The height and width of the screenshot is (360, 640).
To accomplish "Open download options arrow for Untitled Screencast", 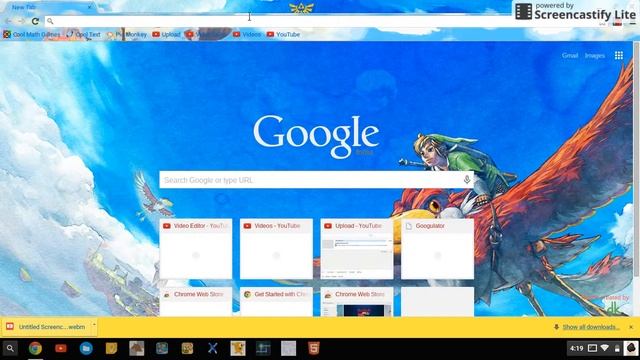I will tap(94, 325).
